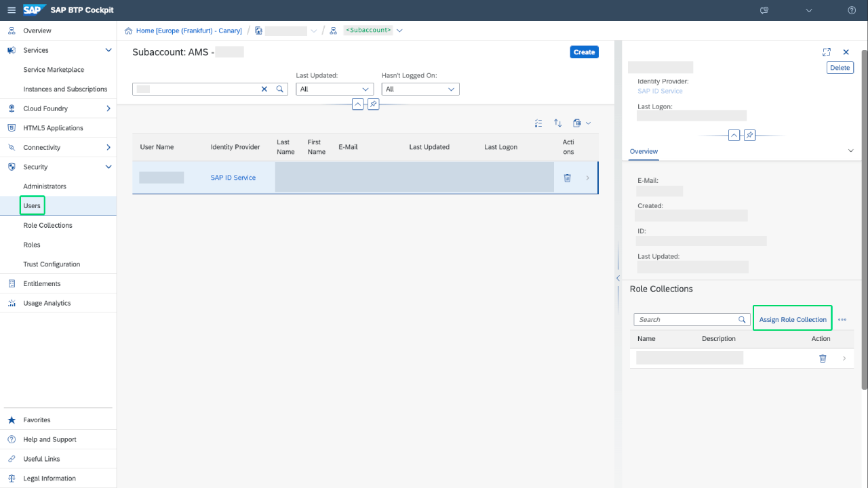Click the multi-select list icon above table
The height and width of the screenshot is (488, 868).
(538, 123)
